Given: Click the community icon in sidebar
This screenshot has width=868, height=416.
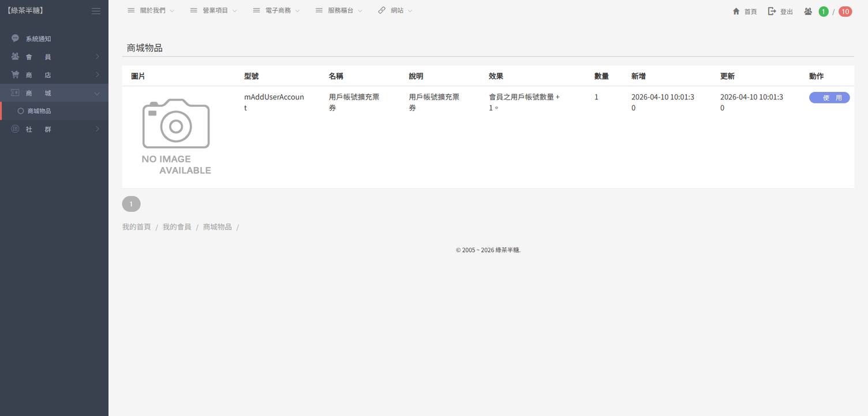Looking at the screenshot, I should (15, 129).
